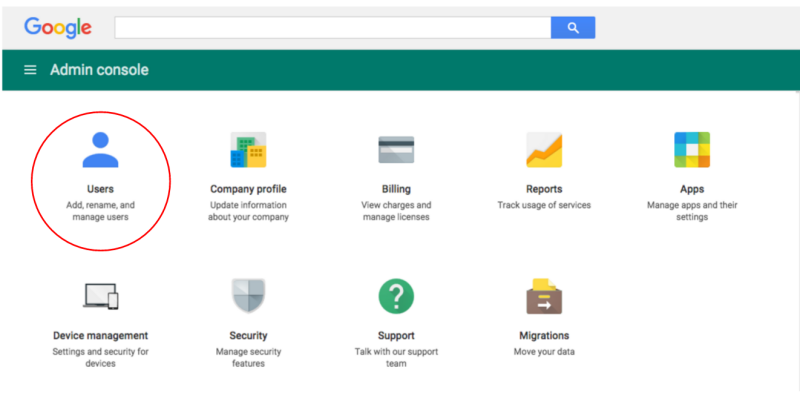Open the Device management laptop icon
Image resolution: width=800 pixels, height=413 pixels.
[101, 296]
